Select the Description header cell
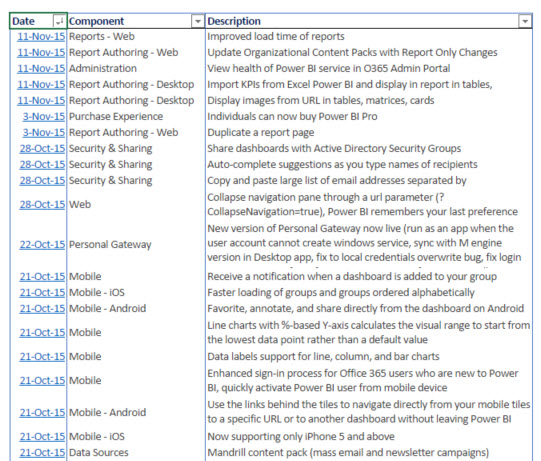The height and width of the screenshot is (461, 541). tap(369, 21)
